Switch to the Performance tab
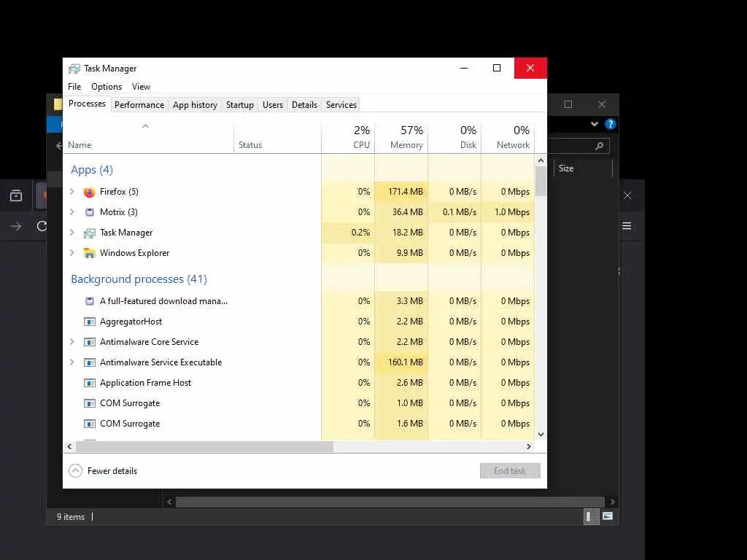This screenshot has width=747, height=560. [139, 105]
